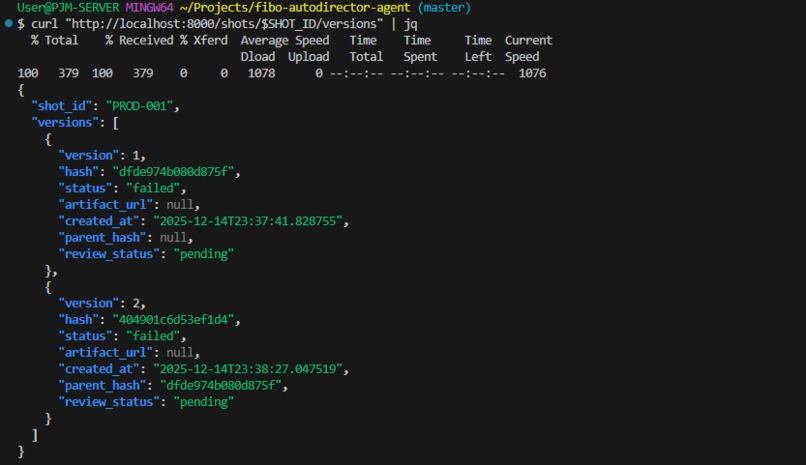Click the hash value "404901c6d53ef1d4"
Image resolution: width=806 pixels, height=465 pixels.
coord(173,320)
